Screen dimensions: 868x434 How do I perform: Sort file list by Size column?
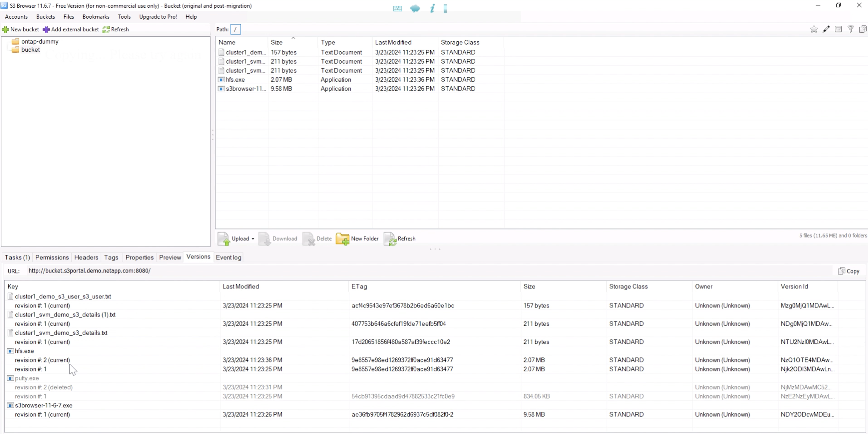point(277,42)
